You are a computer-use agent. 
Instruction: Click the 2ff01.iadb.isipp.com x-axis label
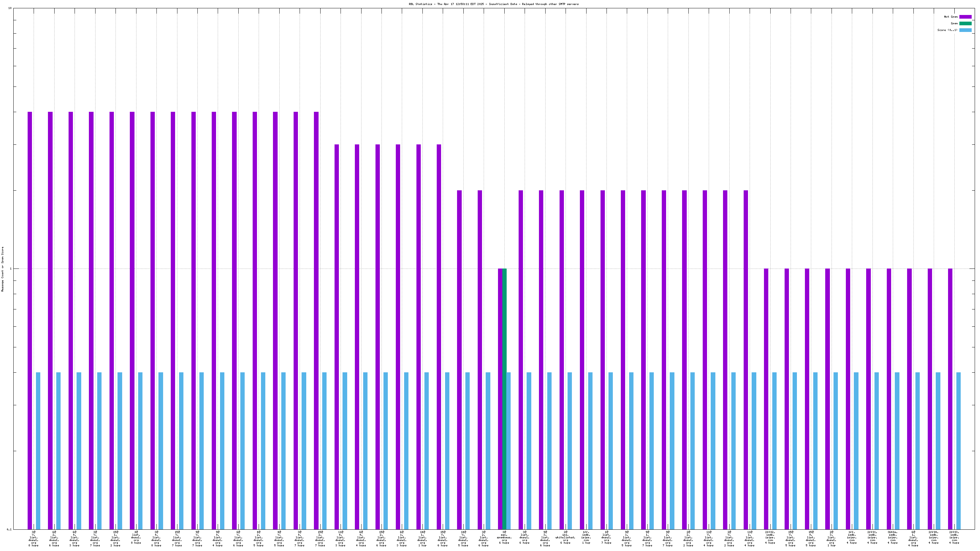point(872,538)
